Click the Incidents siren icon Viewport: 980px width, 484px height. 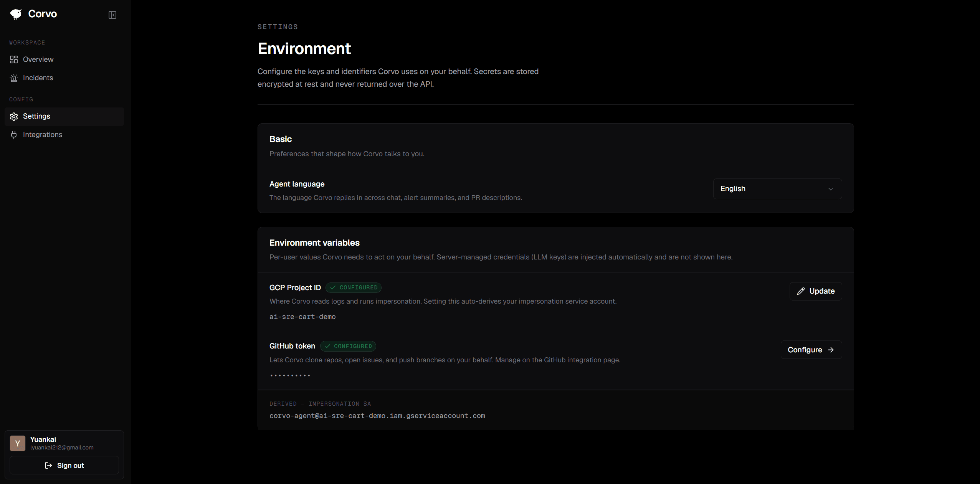14,78
